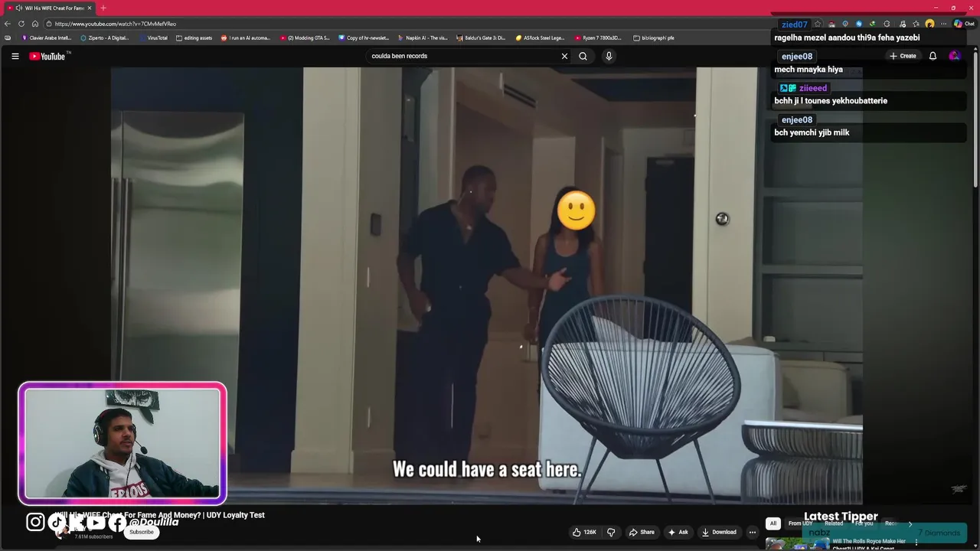Open the Napkin AI bookmark
The image size is (980, 551).
tap(423, 37)
